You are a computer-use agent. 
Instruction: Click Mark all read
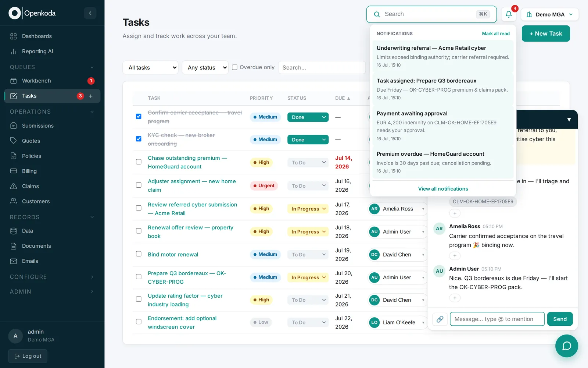coord(496,33)
